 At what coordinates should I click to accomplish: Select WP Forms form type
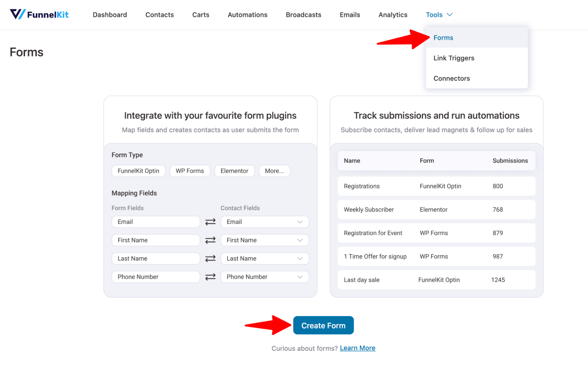[190, 171]
